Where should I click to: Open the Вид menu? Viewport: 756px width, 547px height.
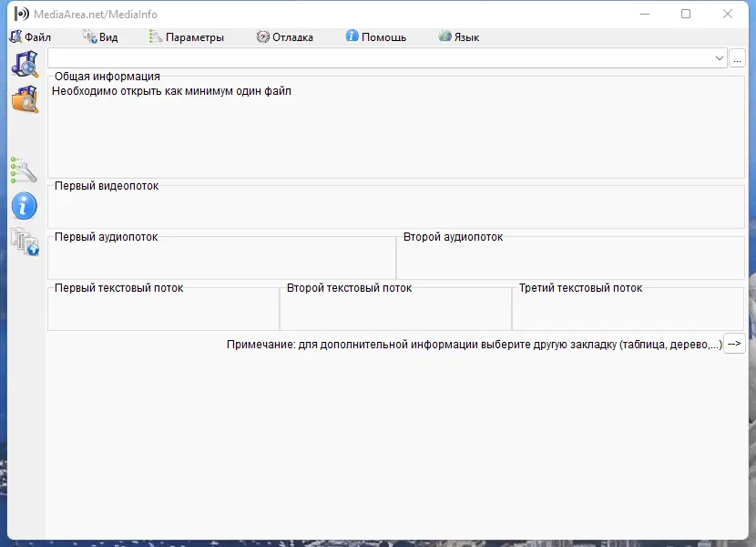tap(100, 37)
